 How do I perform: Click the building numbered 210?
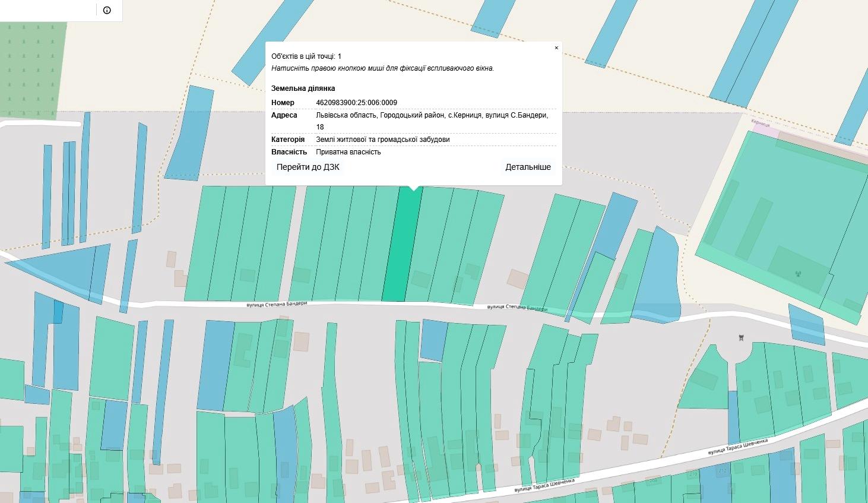pyautogui.click(x=693, y=474)
